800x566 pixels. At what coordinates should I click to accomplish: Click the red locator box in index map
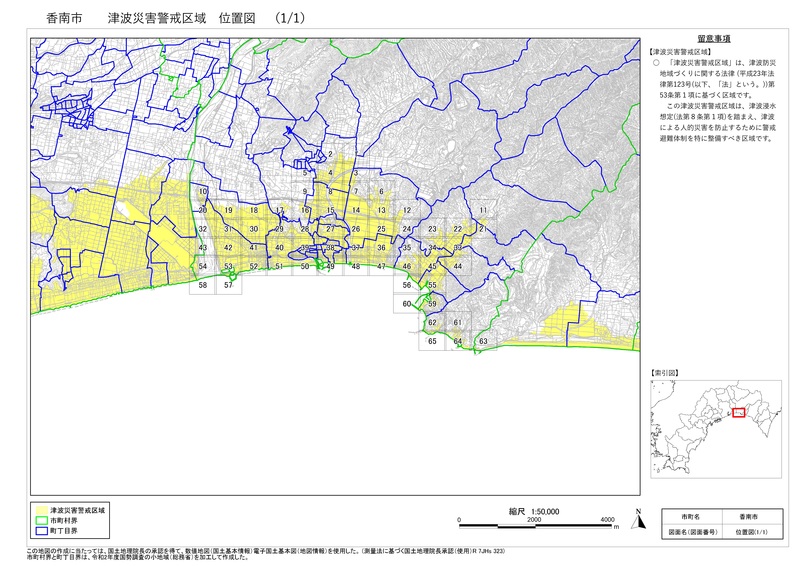(739, 412)
